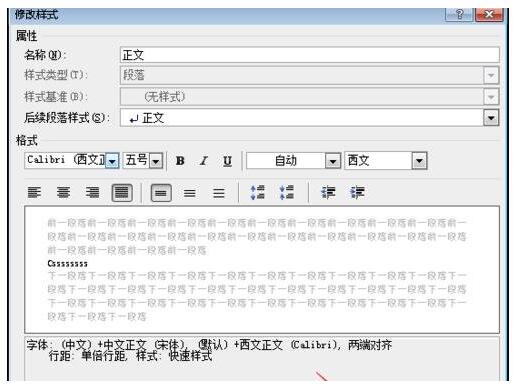The image size is (518, 390).
Task: Select single line spacing
Action: 161,193
